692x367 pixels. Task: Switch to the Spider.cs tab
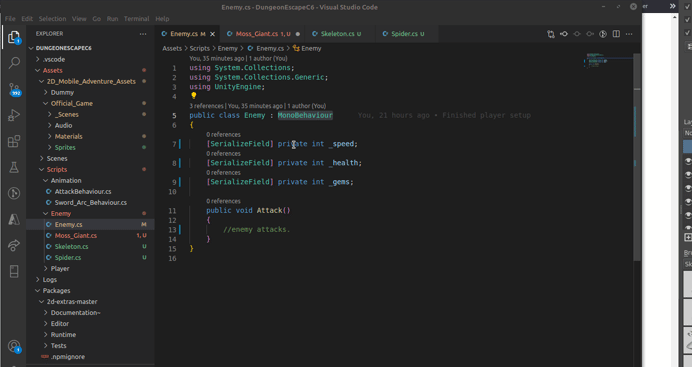click(407, 34)
